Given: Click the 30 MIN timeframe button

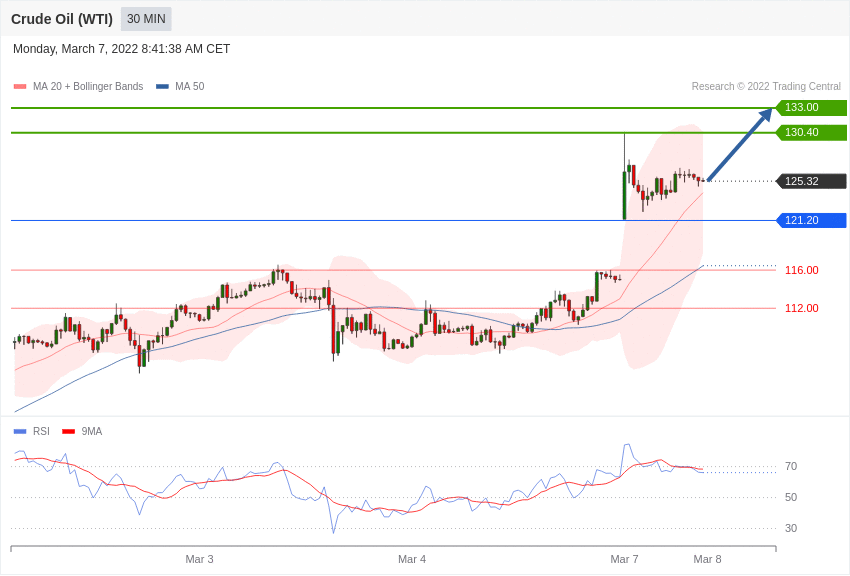Looking at the screenshot, I should (x=146, y=19).
